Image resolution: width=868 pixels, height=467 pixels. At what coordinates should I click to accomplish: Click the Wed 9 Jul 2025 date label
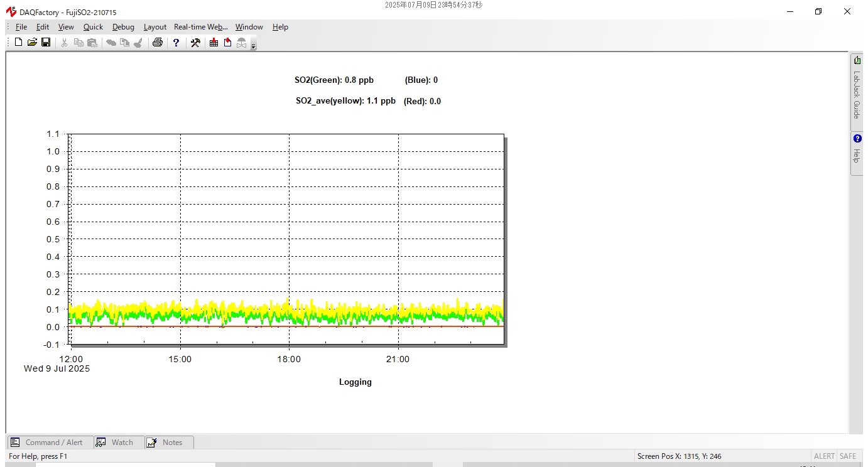(57, 368)
